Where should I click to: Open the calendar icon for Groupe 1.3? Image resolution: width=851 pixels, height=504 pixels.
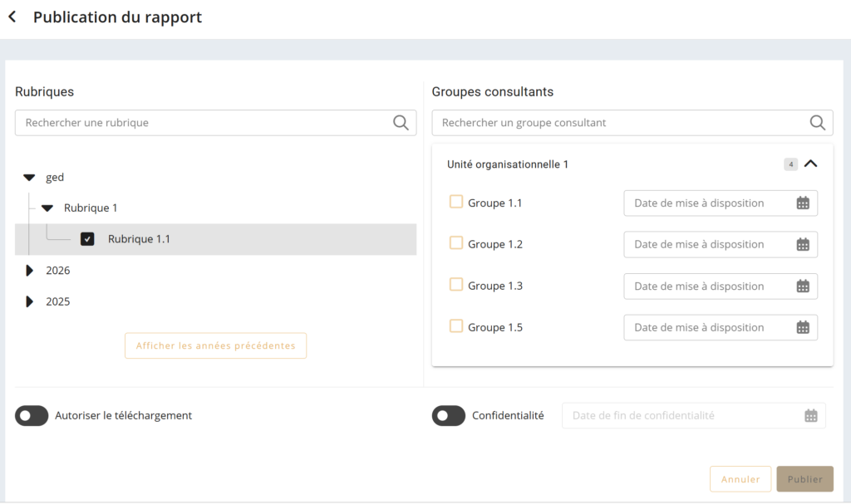pos(803,286)
